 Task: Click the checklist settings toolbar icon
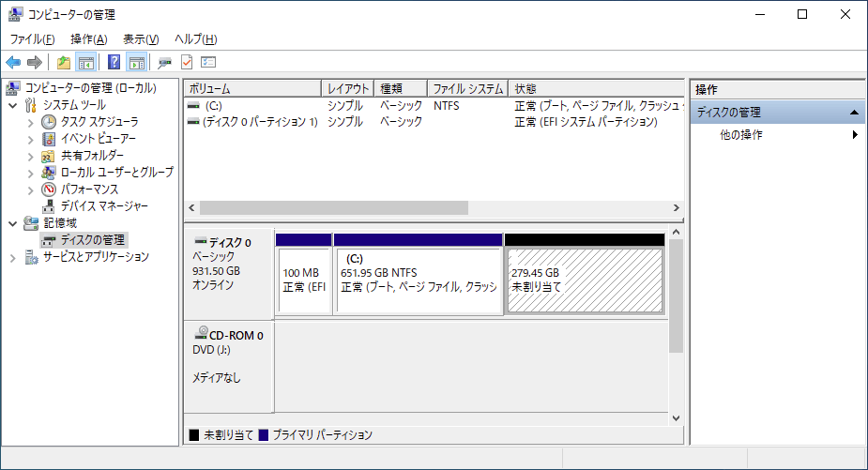(x=208, y=63)
